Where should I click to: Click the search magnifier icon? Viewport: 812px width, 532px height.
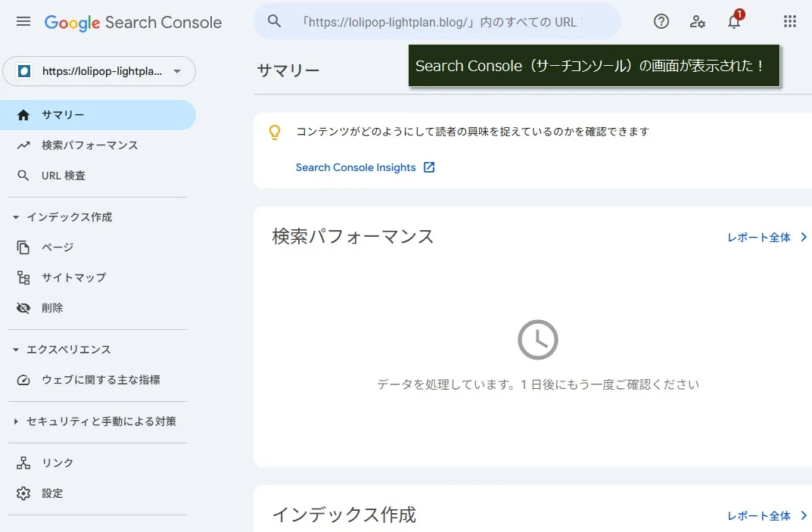275,22
